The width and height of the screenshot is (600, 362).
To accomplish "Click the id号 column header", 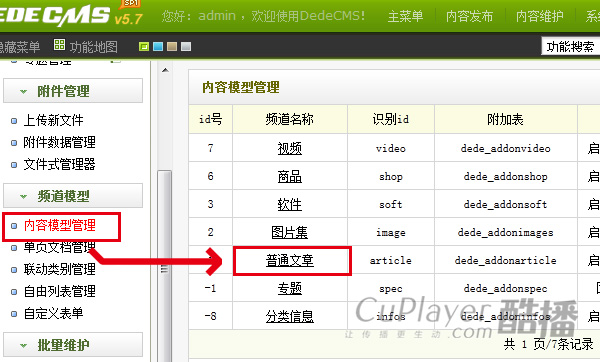I will (x=210, y=119).
